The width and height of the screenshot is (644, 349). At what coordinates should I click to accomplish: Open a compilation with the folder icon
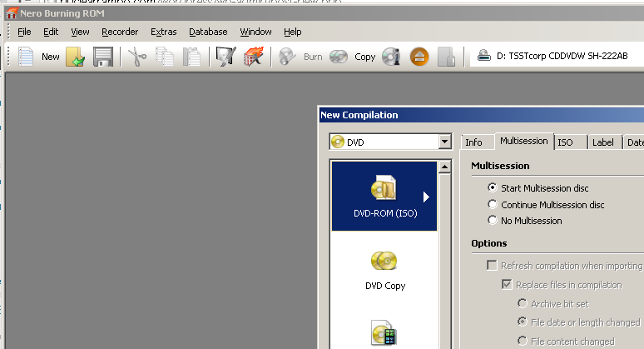(x=75, y=57)
